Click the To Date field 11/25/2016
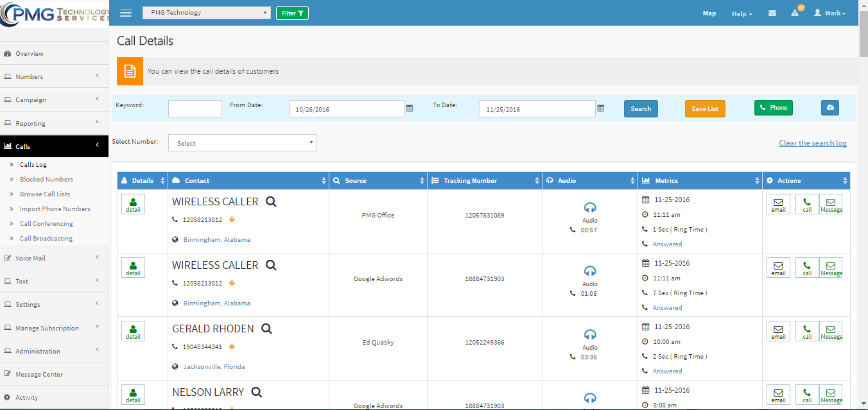Screen dimensions: 868x410 [537, 108]
